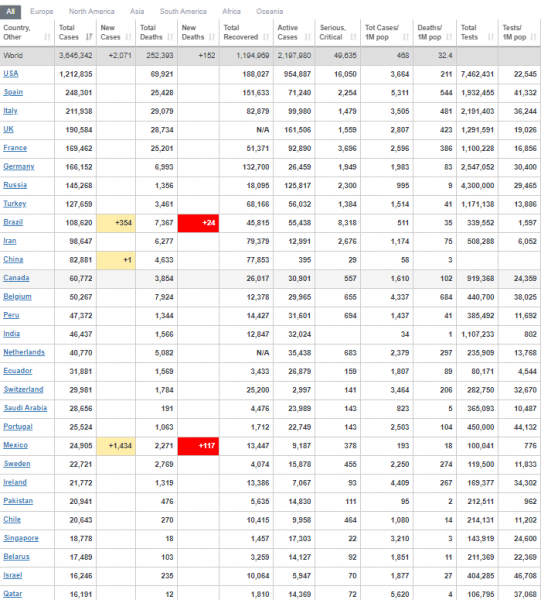
Task: Select the All tab
Action: (x=11, y=11)
